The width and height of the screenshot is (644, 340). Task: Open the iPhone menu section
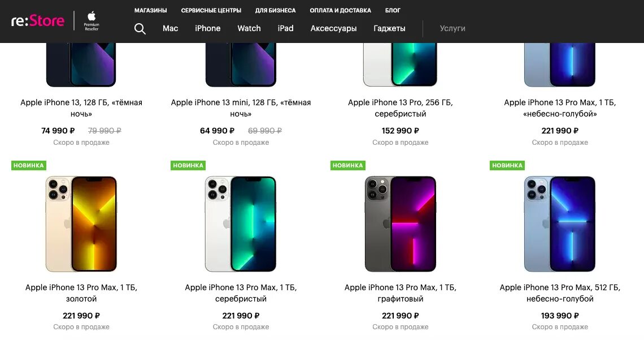(208, 28)
